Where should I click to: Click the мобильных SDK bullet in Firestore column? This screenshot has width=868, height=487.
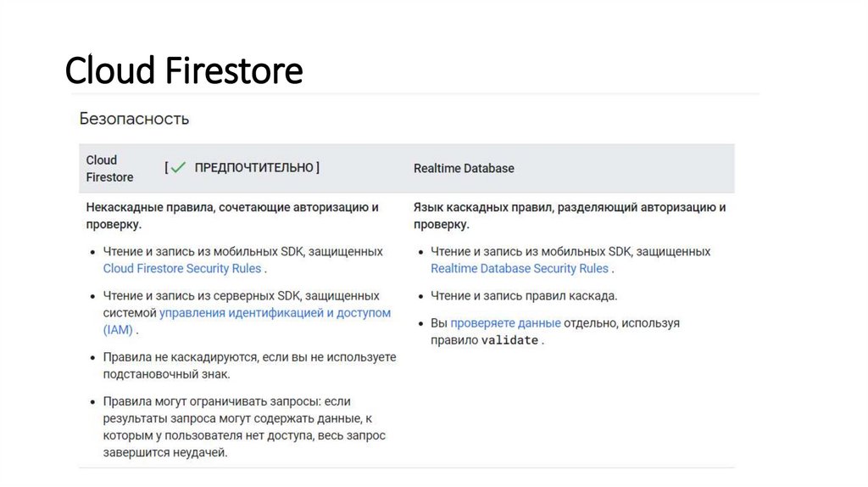(242, 252)
